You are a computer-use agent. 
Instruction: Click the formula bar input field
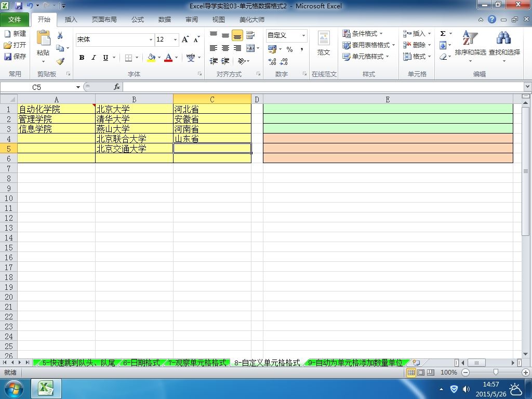point(323,87)
